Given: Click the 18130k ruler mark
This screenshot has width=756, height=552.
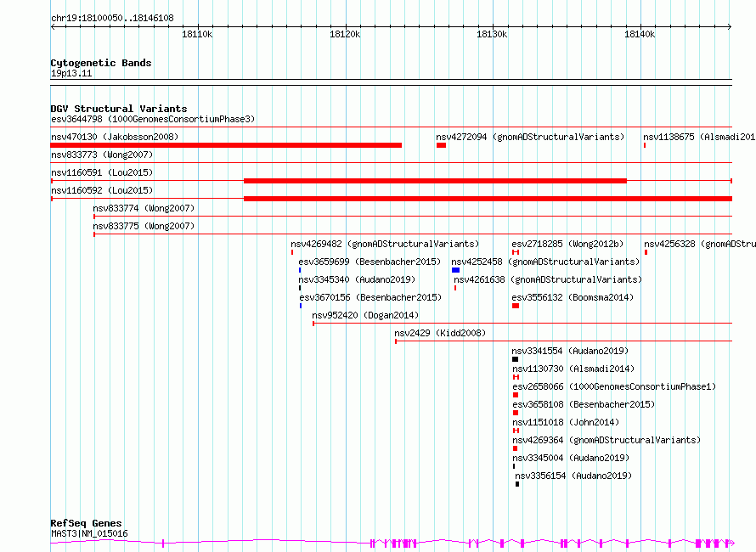Looking at the screenshot, I should (x=492, y=34).
